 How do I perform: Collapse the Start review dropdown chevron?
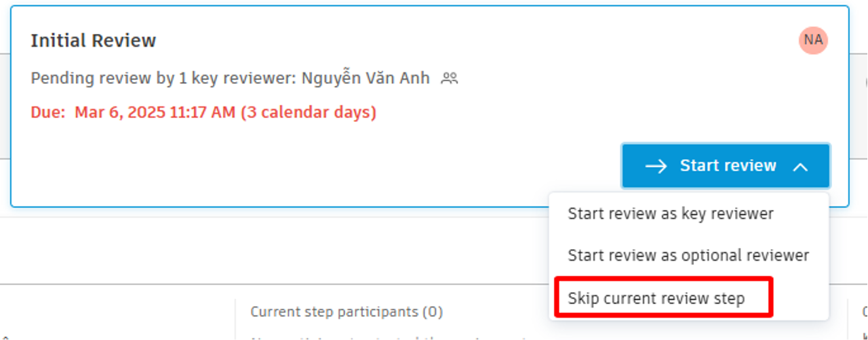pyautogui.click(x=800, y=166)
